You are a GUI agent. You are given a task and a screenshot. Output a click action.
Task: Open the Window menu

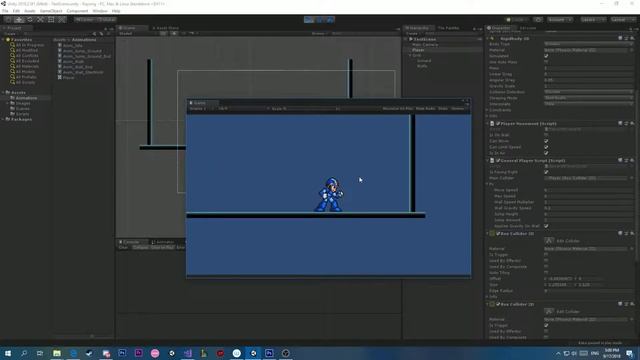point(100,11)
